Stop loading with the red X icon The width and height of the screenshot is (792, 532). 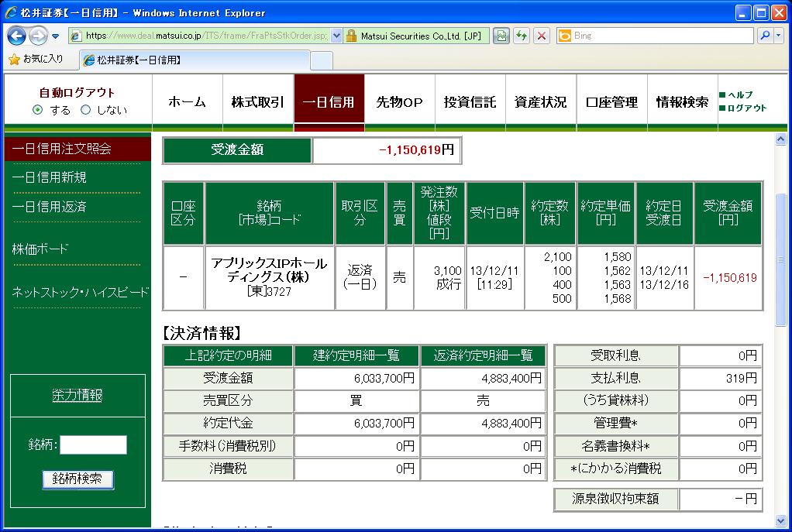click(x=542, y=36)
